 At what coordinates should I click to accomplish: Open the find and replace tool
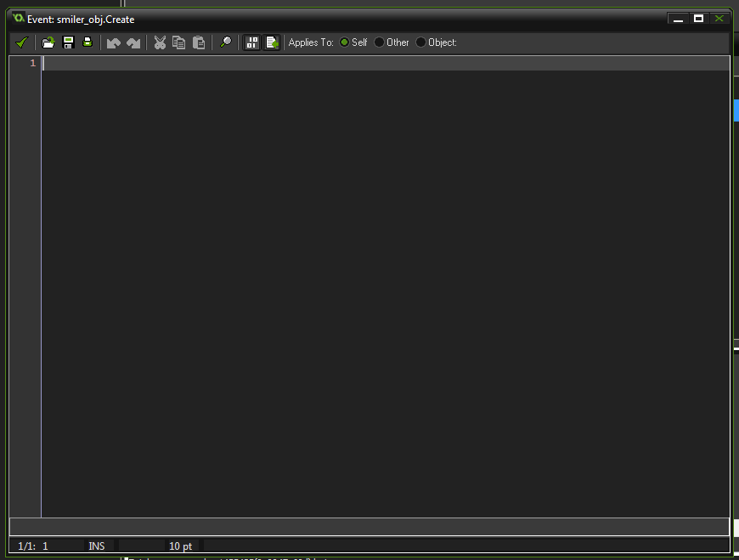(226, 42)
